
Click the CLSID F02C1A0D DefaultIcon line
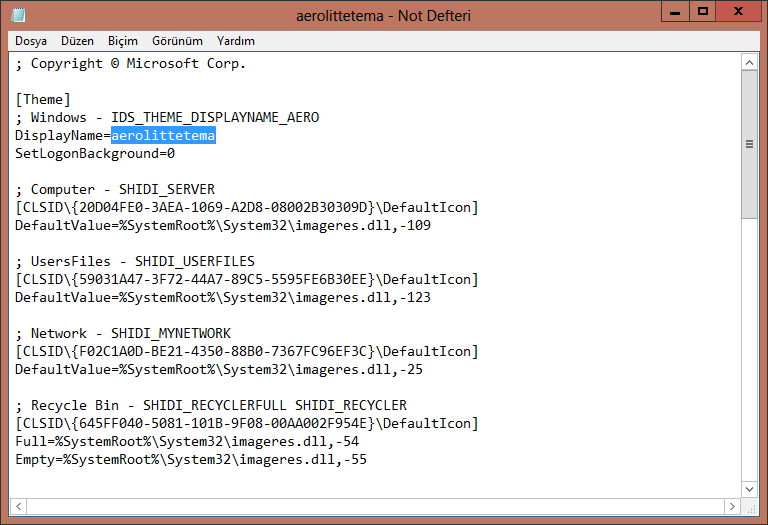[247, 352]
